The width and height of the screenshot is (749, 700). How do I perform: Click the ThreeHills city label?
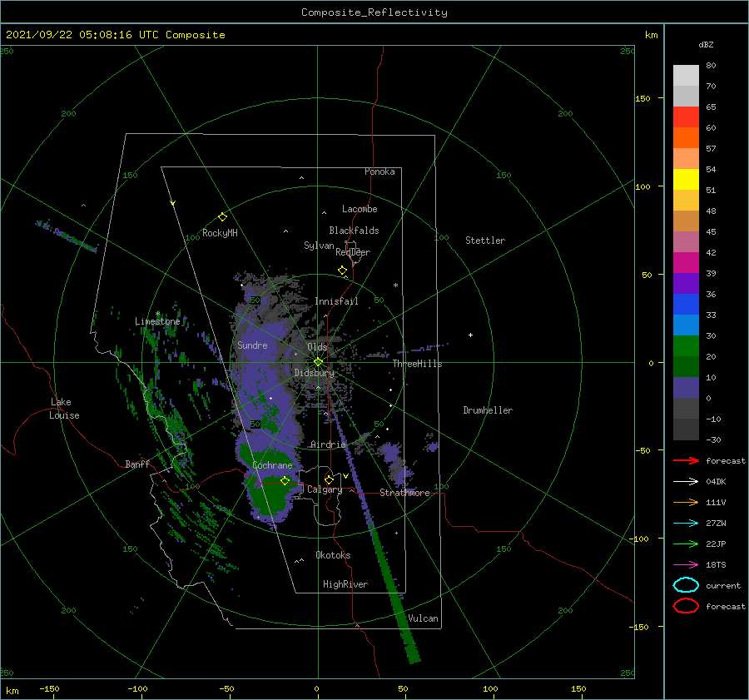coord(417,364)
